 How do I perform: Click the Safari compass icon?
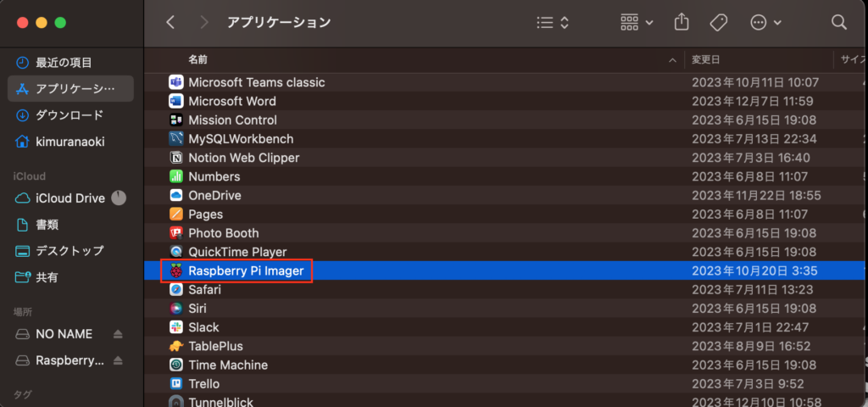point(176,290)
